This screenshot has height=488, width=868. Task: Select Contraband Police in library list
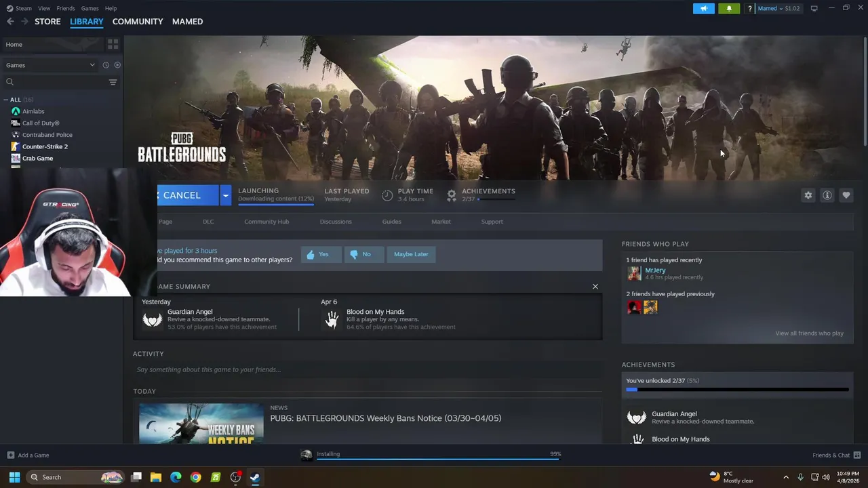(47, 135)
